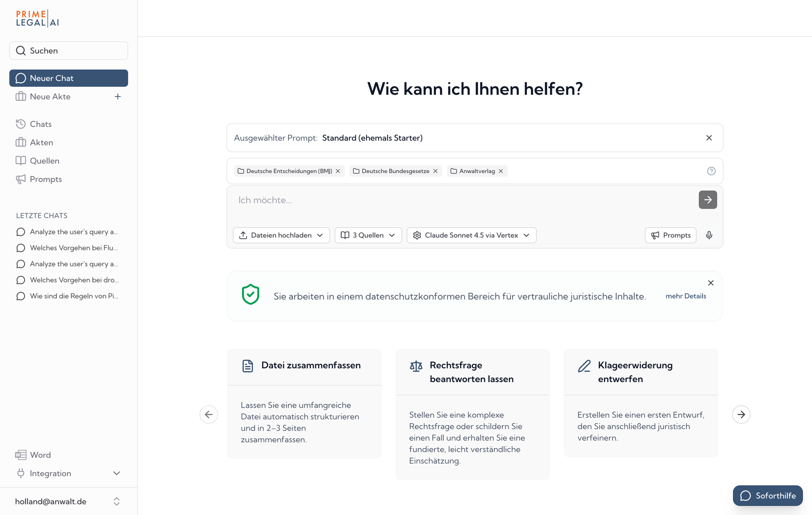Viewport: 812px width, 515px height.
Task: Click the plus icon next to Neue Akte
Action: (x=118, y=96)
